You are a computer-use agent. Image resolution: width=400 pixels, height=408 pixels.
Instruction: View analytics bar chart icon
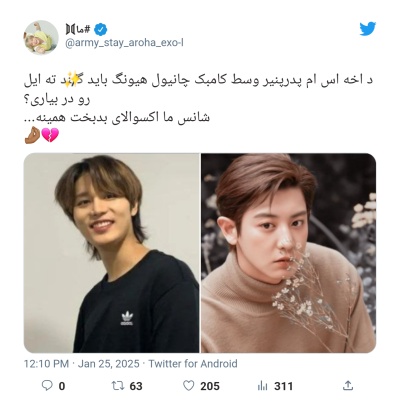coord(263,386)
